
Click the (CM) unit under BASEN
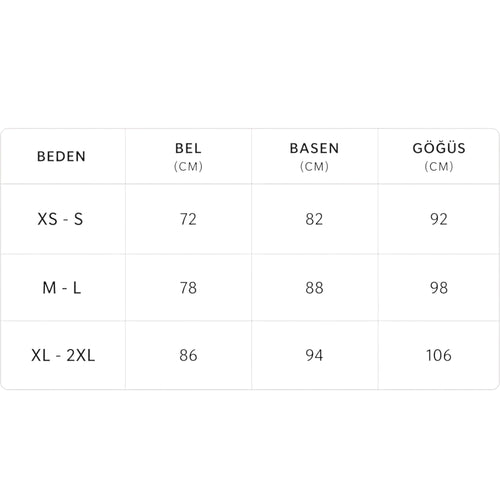(x=314, y=166)
